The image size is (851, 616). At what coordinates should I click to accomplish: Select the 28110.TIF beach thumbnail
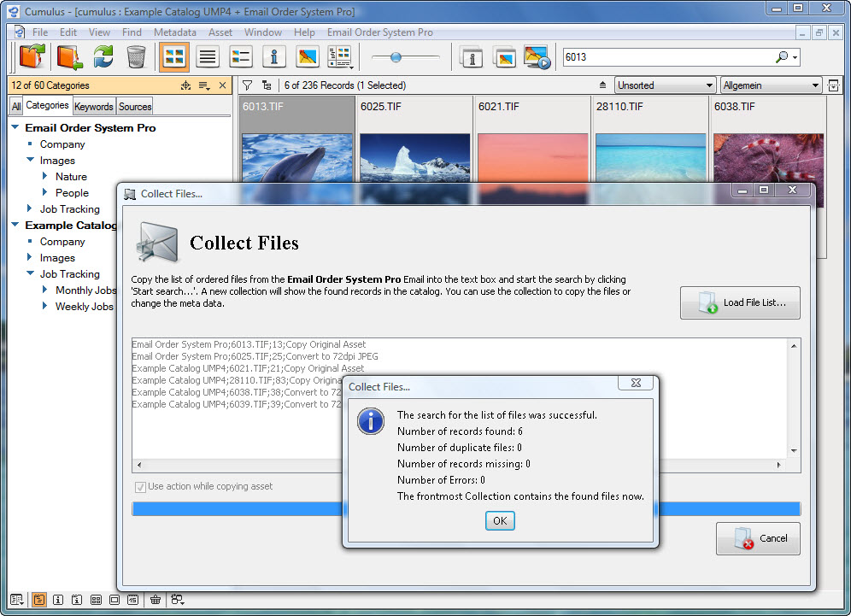pos(650,157)
